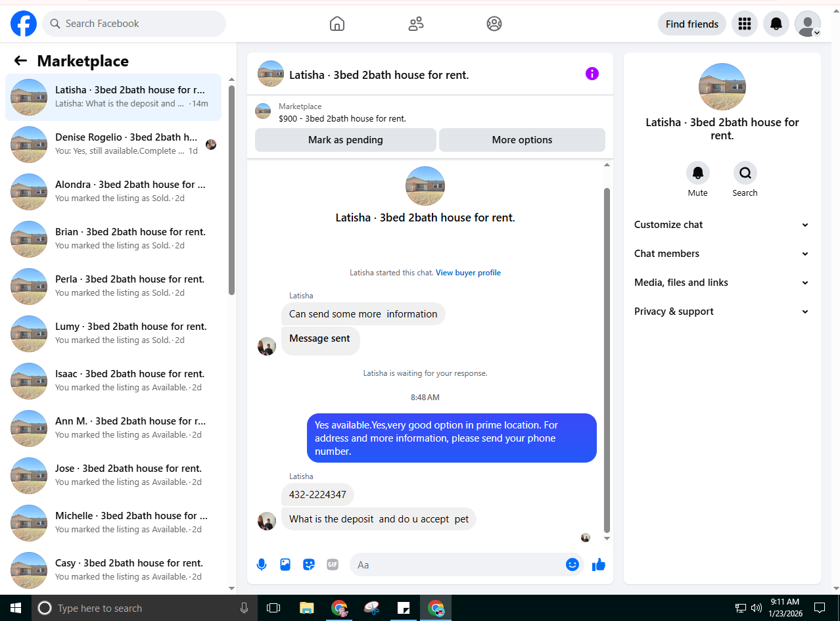Open Isaac conversation
Screen dimensions: 840x621
click(113, 381)
